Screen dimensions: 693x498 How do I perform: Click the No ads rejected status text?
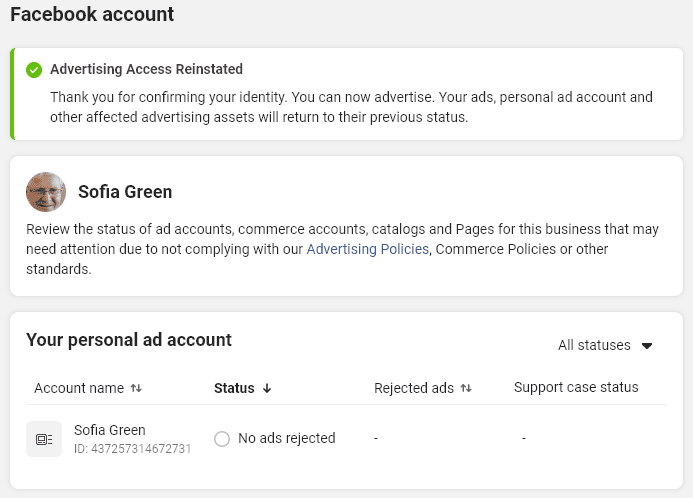click(287, 438)
